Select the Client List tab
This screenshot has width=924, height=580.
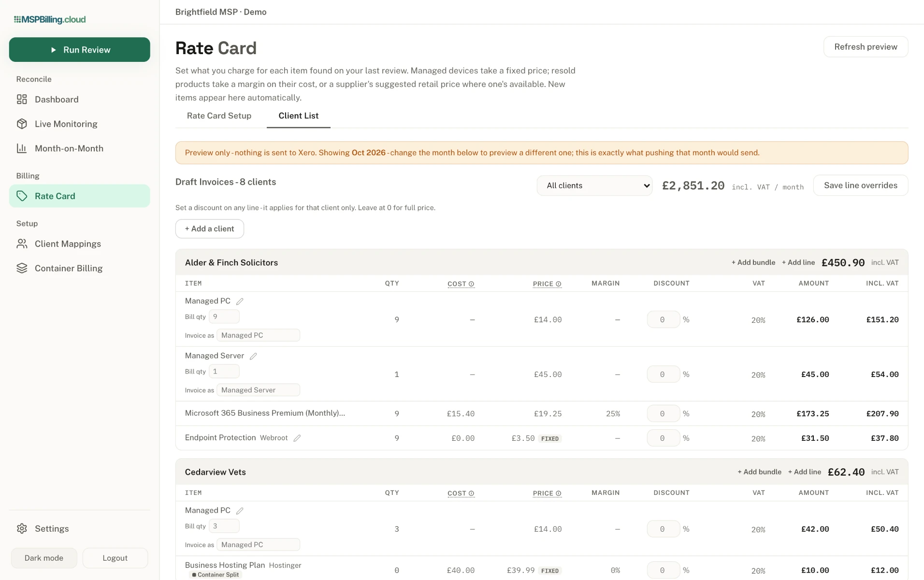299,116
